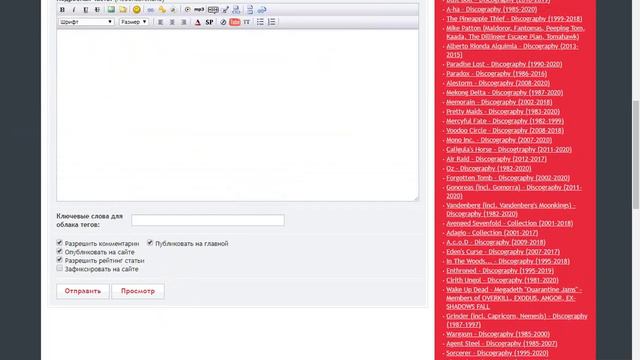Open Paradox - Discography (1986-2016) link
This screenshot has width=640, height=360.
point(496,73)
